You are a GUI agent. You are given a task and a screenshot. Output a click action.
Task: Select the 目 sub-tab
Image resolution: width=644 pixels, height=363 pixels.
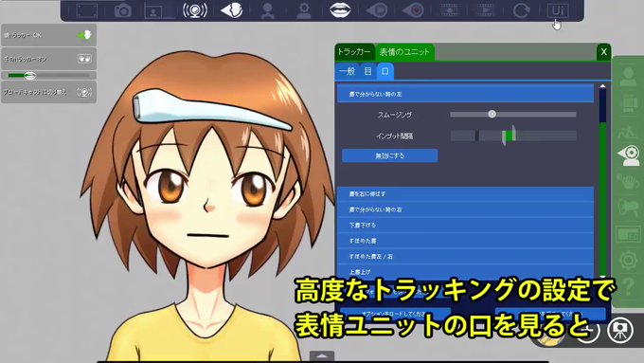pyautogui.click(x=367, y=71)
